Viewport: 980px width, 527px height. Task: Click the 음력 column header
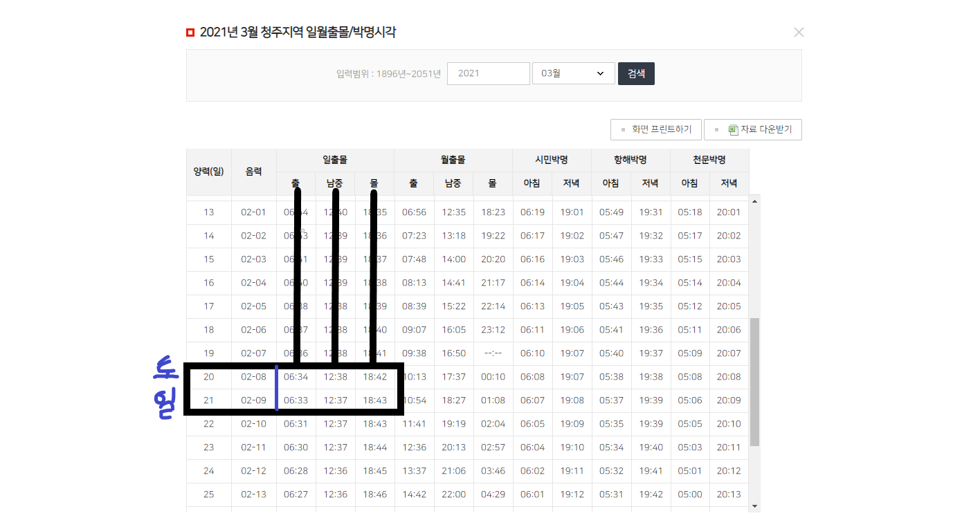tap(254, 171)
